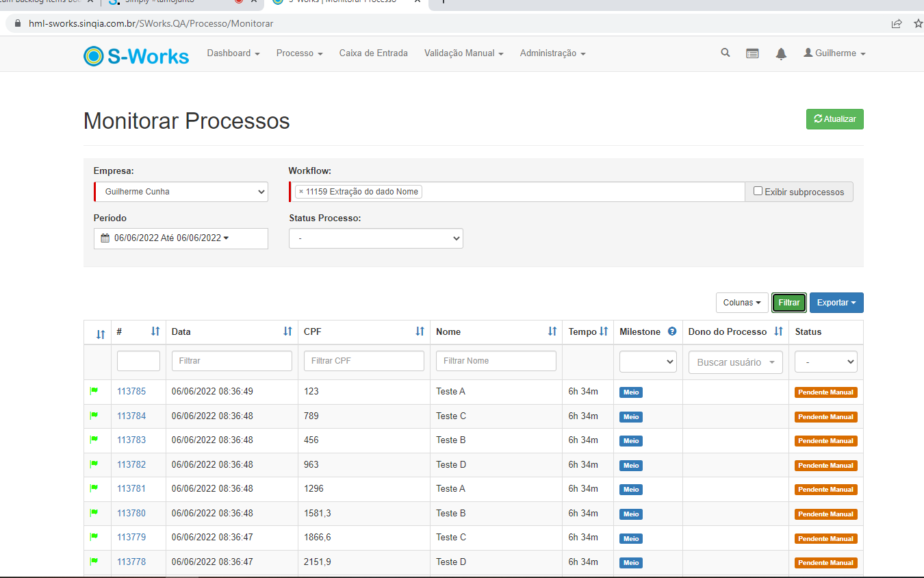Image resolution: width=924 pixels, height=578 pixels.
Task: Click the green flag for process 113785
Action: pyautogui.click(x=94, y=391)
